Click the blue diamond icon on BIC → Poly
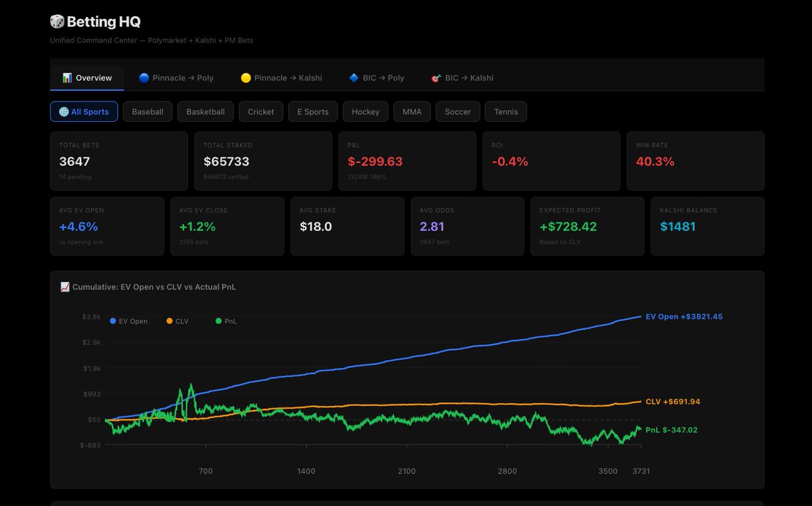812x506 pixels. tap(353, 78)
